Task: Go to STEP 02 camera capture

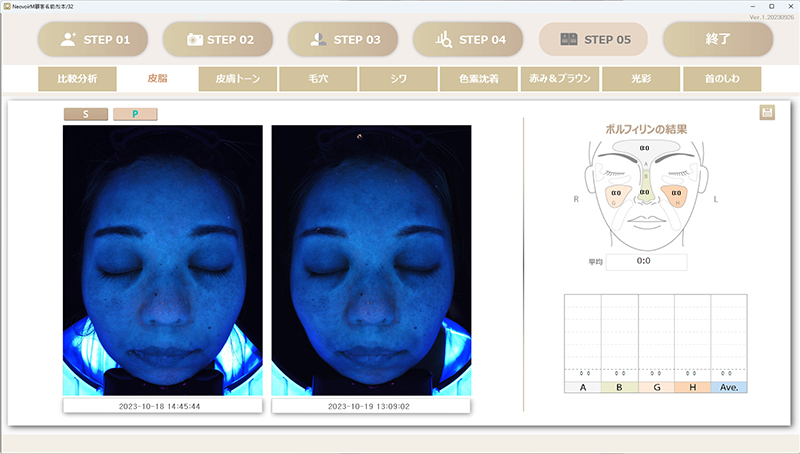Action: pos(218,40)
